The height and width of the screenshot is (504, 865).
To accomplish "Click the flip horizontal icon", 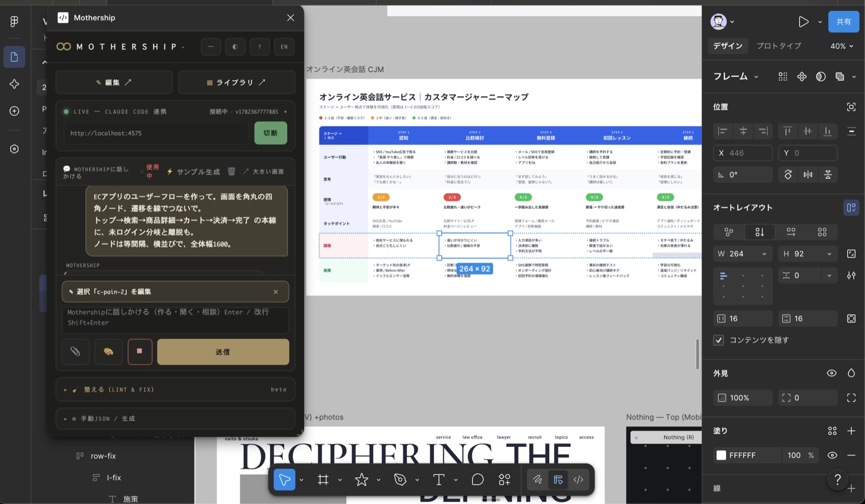I will [x=808, y=174].
